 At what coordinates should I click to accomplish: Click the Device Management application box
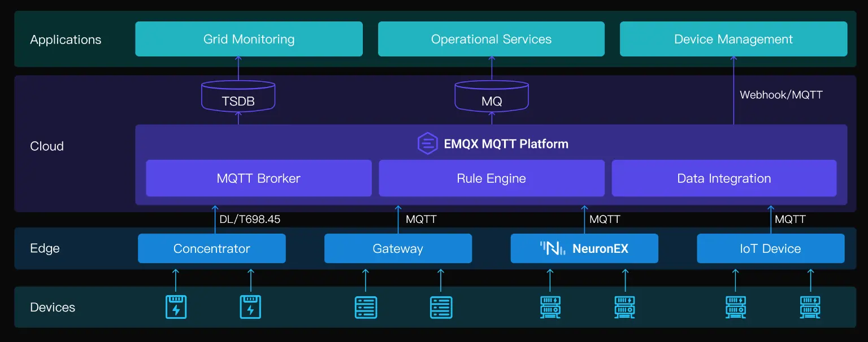(x=733, y=40)
